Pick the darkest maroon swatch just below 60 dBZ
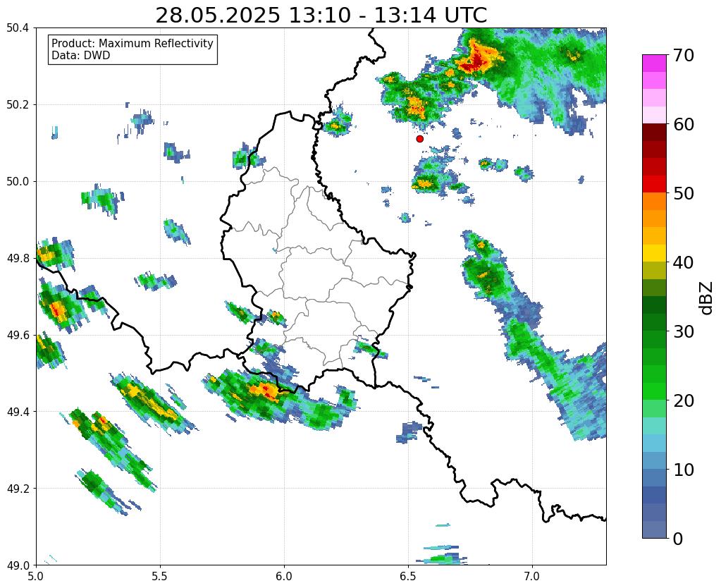721x588 pixels. pos(654,132)
